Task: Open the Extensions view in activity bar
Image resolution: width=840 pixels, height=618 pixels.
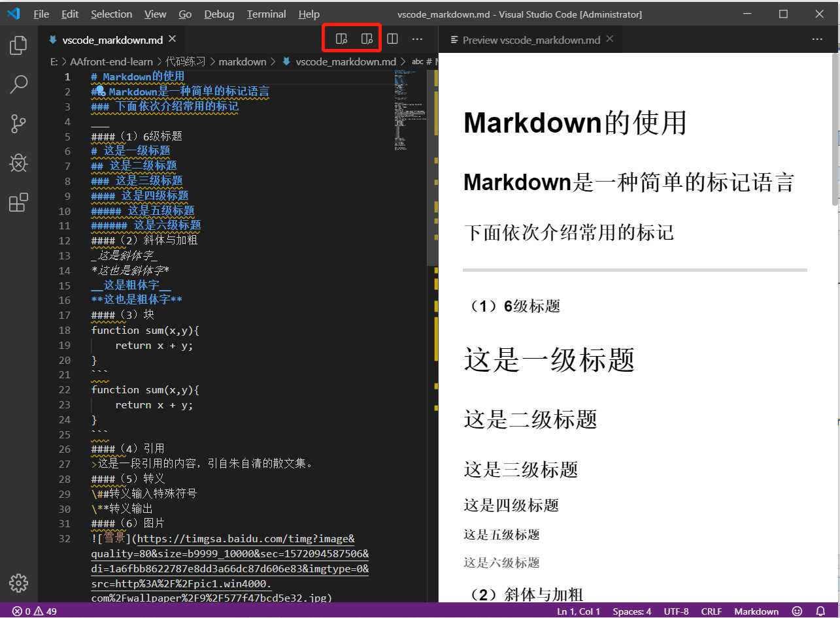Action: (18, 203)
